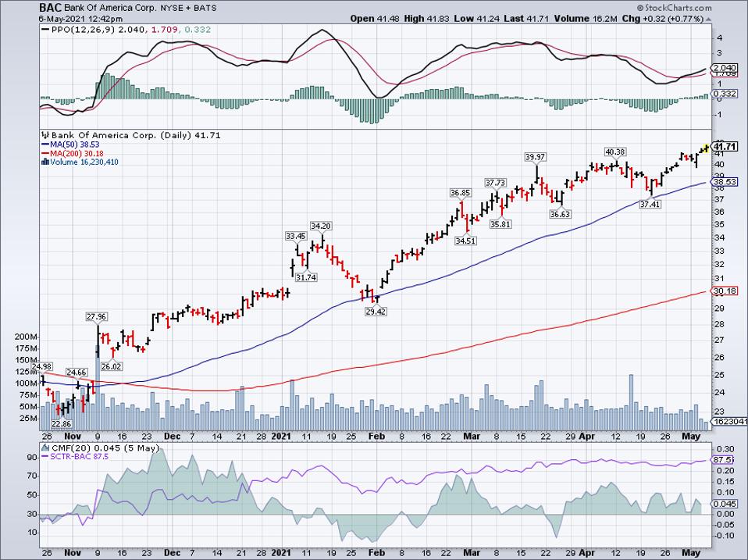Click the -0.05 label on the CMF axis
Viewport: 748px width, 560px height.
(724, 525)
